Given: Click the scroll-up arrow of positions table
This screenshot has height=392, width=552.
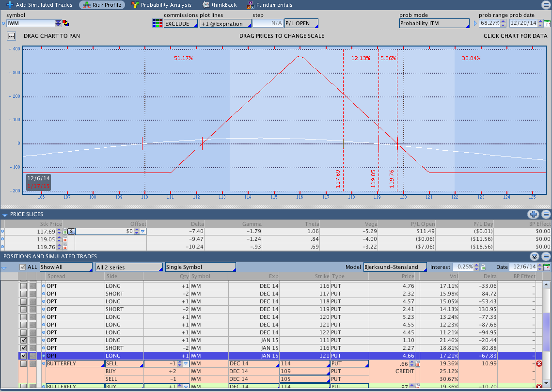Looking at the screenshot, I should 546,284.
